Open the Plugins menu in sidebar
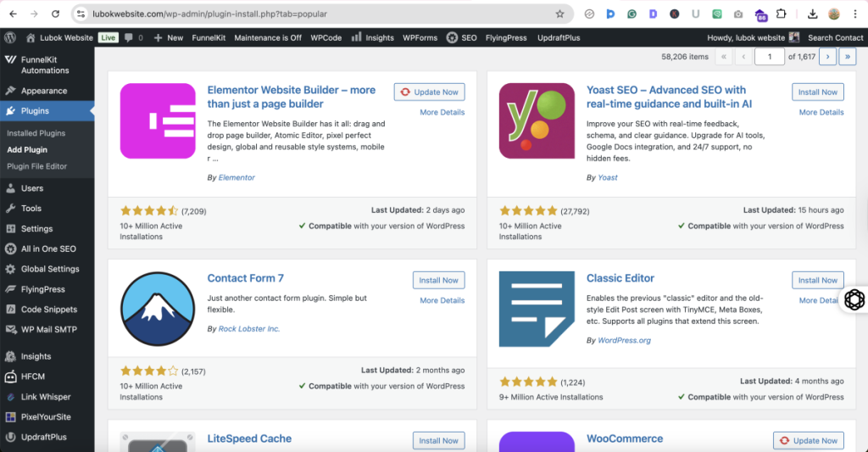868x452 pixels. 35,111
